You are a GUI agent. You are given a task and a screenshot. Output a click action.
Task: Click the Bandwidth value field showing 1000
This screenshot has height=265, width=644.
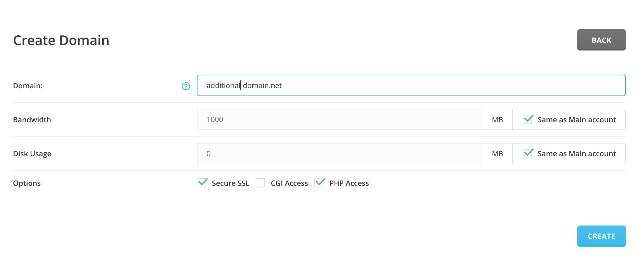coord(339,120)
